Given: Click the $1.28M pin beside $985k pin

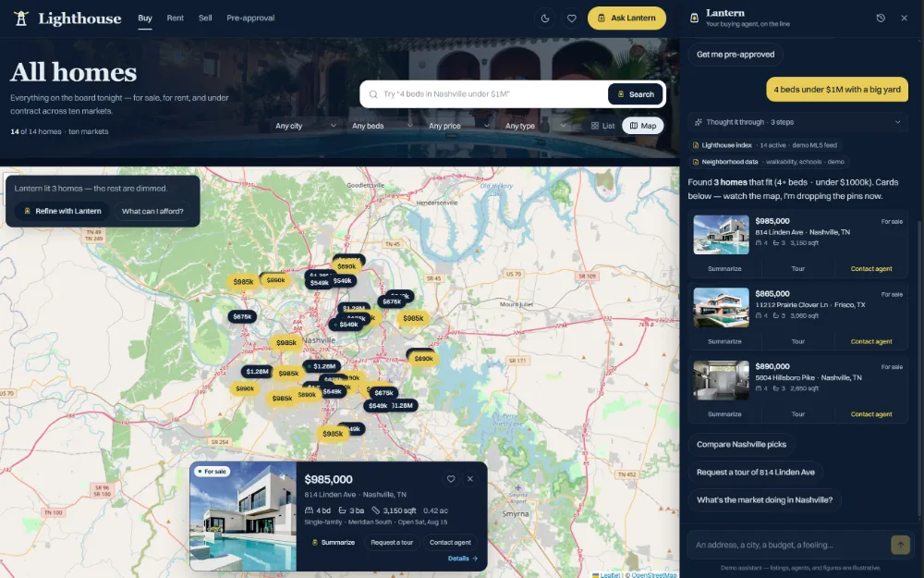Looking at the screenshot, I should click(257, 372).
